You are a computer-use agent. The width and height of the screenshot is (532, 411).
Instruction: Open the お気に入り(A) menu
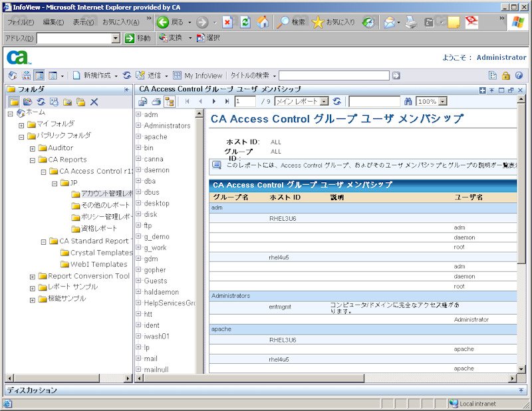[121, 22]
